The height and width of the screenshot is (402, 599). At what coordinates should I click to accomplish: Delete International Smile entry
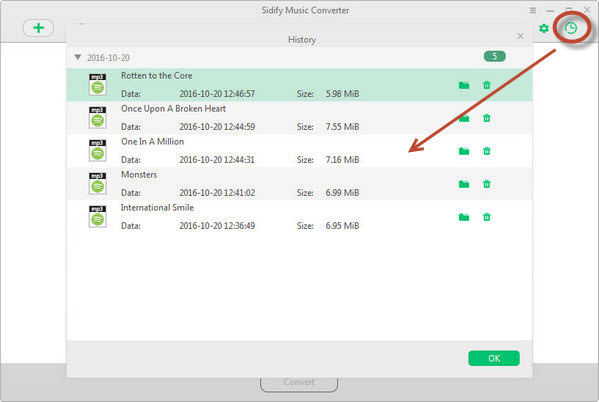click(486, 217)
